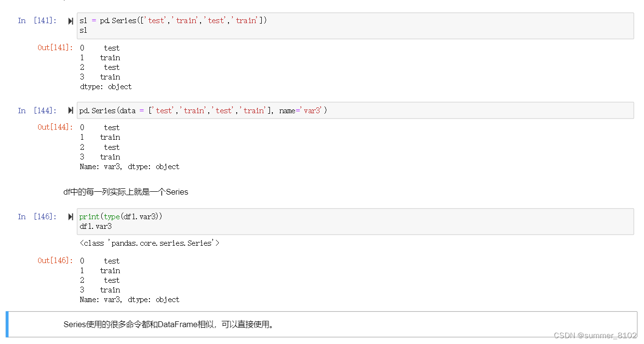Image resolution: width=644 pixels, height=344 pixels.
Task: Click row '3 train' in Out[144]
Action: point(100,157)
